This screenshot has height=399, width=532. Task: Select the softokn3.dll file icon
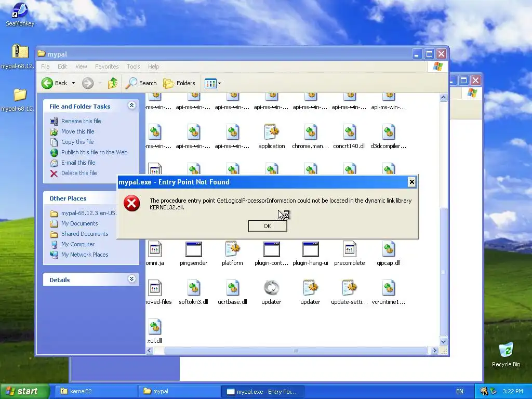point(194,288)
